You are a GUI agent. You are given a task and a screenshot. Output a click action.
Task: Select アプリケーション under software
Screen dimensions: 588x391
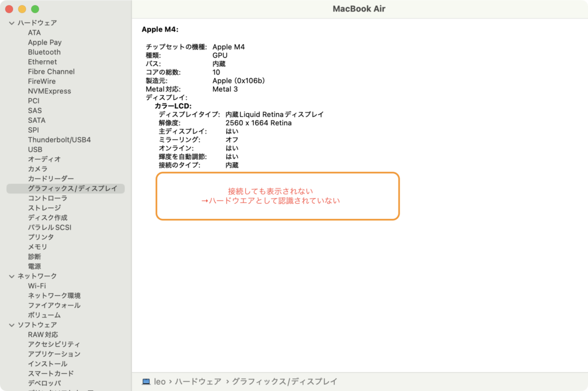pos(54,354)
